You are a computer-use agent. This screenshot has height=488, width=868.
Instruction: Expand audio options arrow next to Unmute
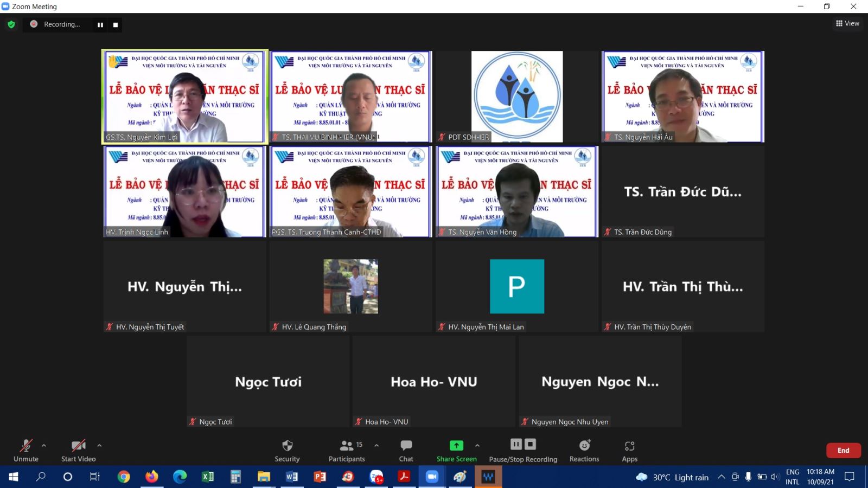(44, 446)
